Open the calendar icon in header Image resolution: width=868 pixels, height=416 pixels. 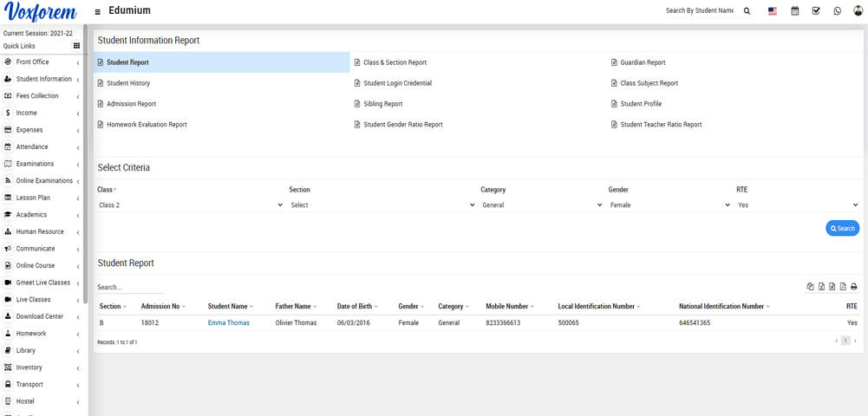[x=794, y=11]
